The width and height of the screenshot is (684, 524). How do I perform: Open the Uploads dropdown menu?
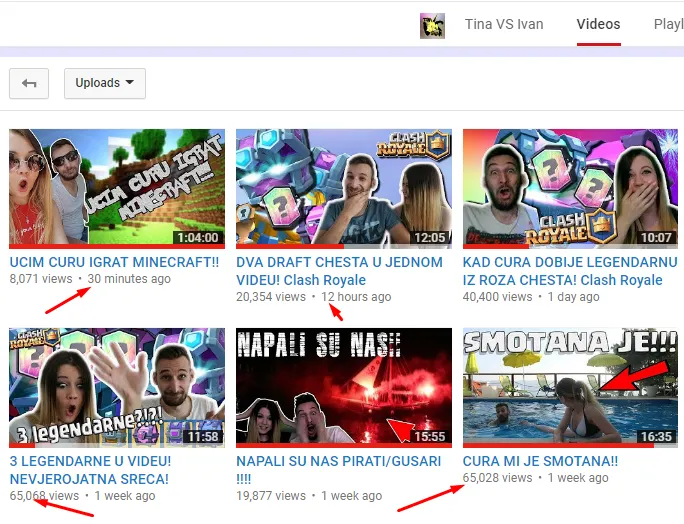pos(104,84)
